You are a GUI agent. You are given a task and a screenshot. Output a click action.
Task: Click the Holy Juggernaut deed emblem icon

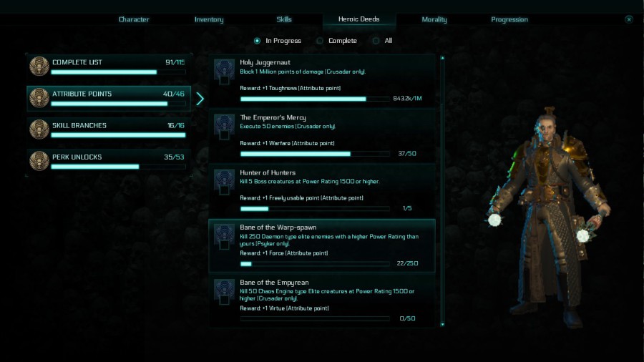[224, 72]
